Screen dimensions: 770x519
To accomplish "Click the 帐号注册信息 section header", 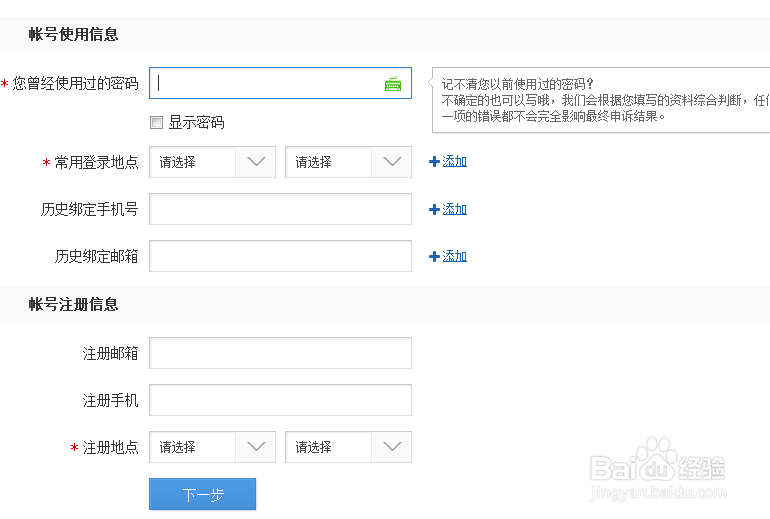I will [x=73, y=304].
